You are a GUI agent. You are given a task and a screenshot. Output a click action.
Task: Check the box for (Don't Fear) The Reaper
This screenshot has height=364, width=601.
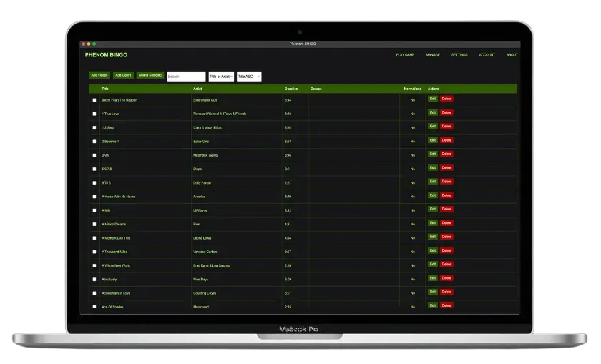coord(94,100)
